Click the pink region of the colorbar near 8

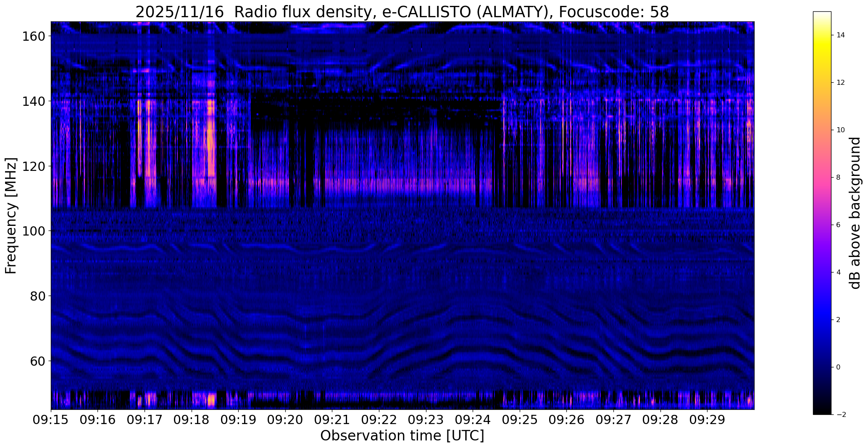click(x=822, y=178)
